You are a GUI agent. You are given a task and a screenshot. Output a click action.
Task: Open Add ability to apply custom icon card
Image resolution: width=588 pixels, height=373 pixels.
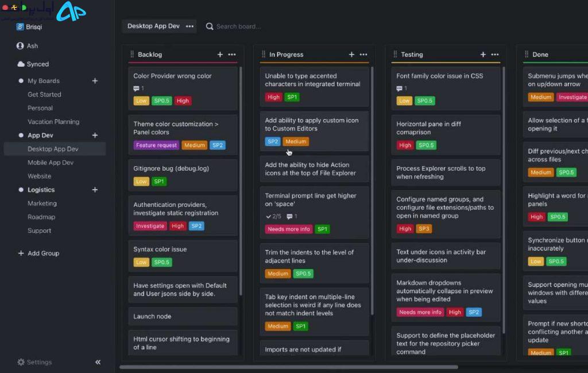click(x=314, y=132)
